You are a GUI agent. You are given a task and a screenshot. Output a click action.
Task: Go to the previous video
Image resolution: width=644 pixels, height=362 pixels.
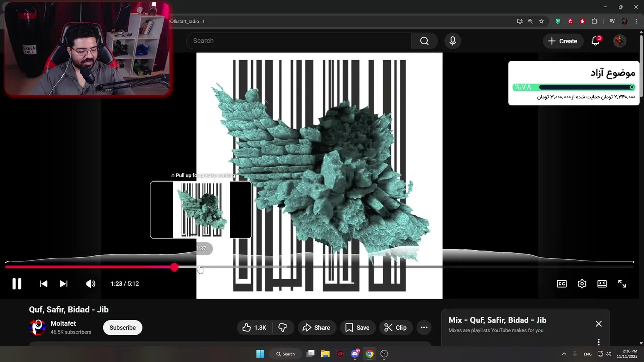(x=44, y=284)
